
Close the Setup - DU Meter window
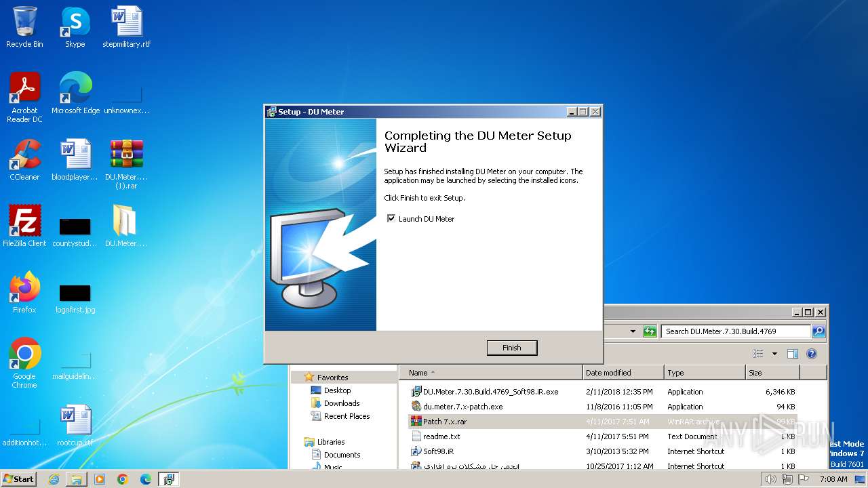coord(595,112)
